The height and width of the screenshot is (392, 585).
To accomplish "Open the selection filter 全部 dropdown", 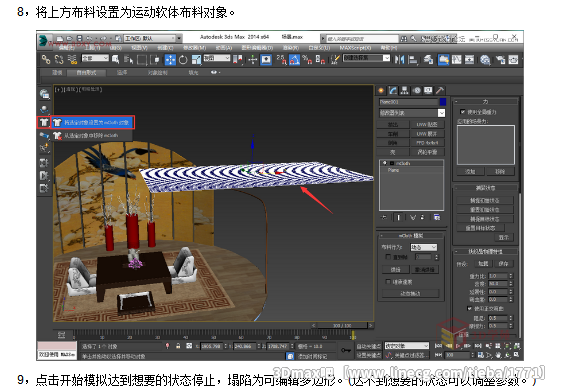I will click(x=95, y=58).
